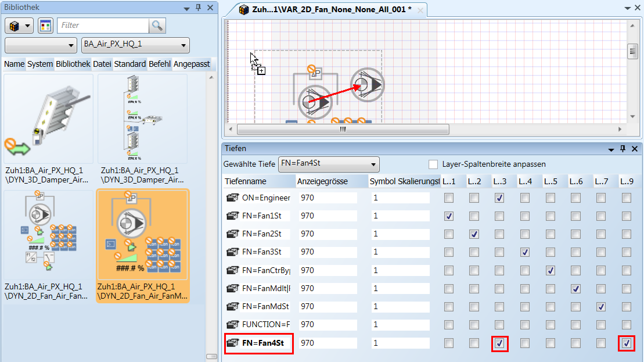Click the search magnifier icon beside Filter
The height and width of the screenshot is (362, 644).
coord(157,26)
